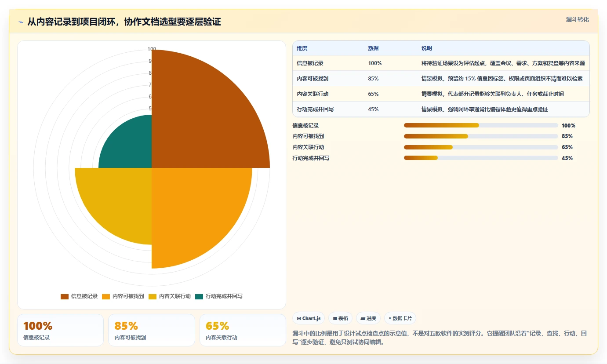Click the 维度 column header
The width and height of the screenshot is (607, 364).
click(302, 48)
